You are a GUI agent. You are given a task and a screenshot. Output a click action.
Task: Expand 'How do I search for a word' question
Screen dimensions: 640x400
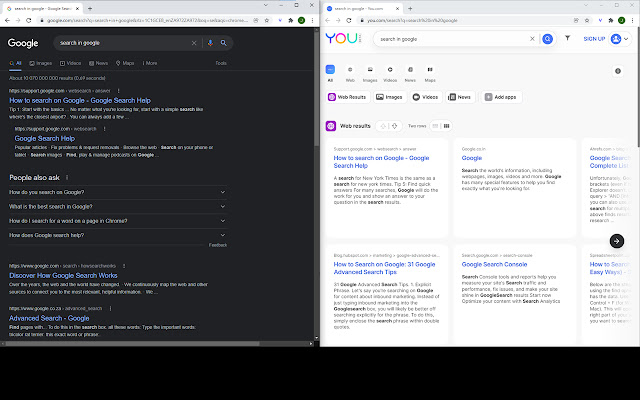tap(118, 221)
